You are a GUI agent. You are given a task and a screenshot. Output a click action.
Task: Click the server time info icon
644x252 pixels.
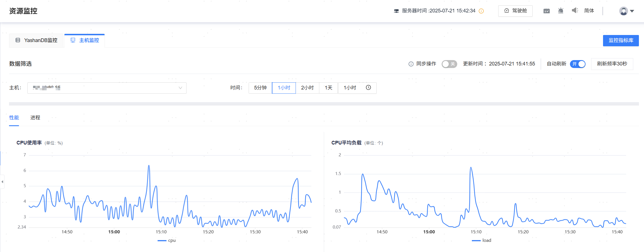click(x=481, y=11)
